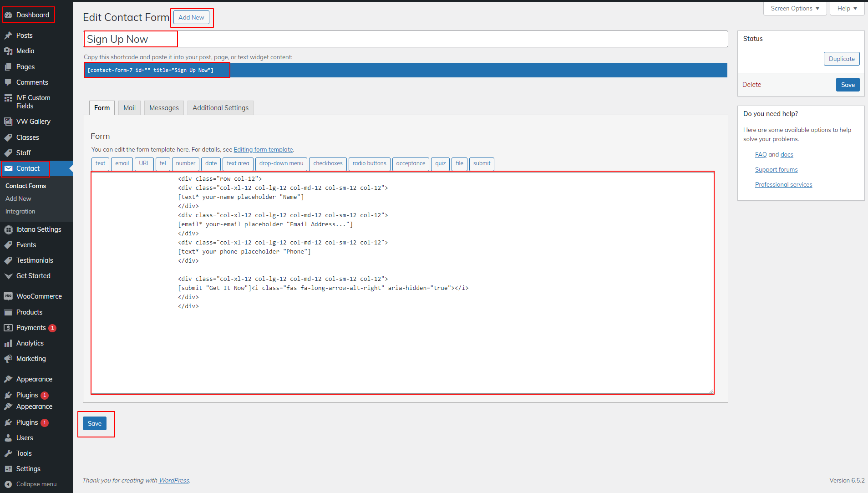Open the Editing form template link
This screenshot has width=868, height=493.
[x=263, y=150]
